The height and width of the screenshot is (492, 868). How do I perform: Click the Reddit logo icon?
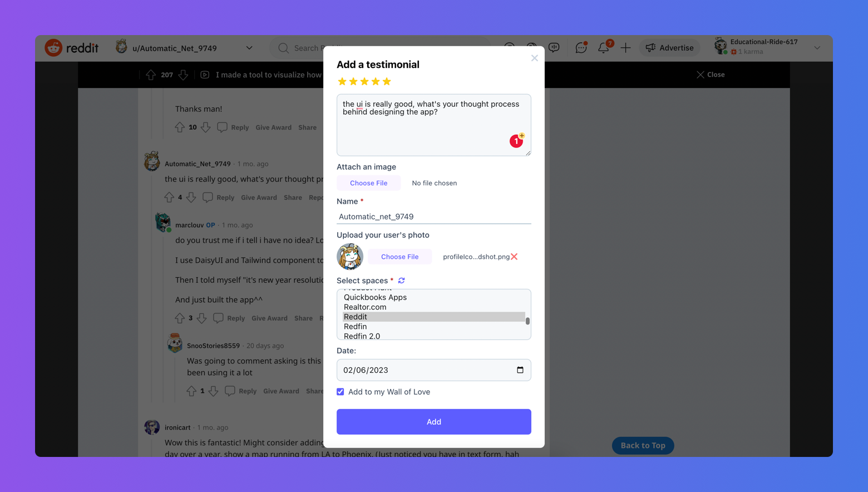54,48
